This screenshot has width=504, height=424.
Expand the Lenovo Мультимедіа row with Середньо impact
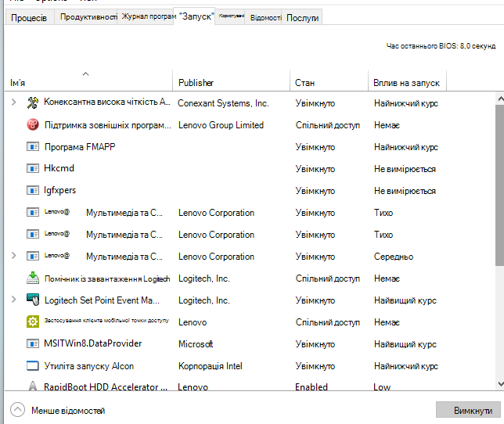click(13, 255)
